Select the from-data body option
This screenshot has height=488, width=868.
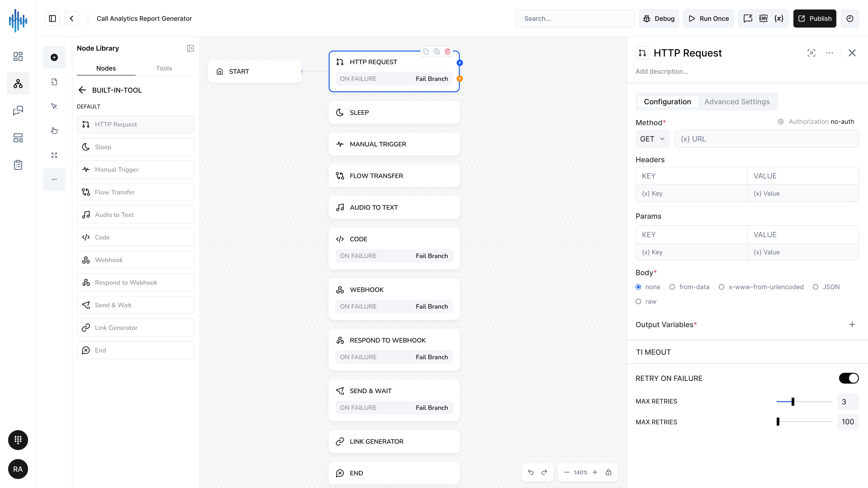click(x=672, y=287)
